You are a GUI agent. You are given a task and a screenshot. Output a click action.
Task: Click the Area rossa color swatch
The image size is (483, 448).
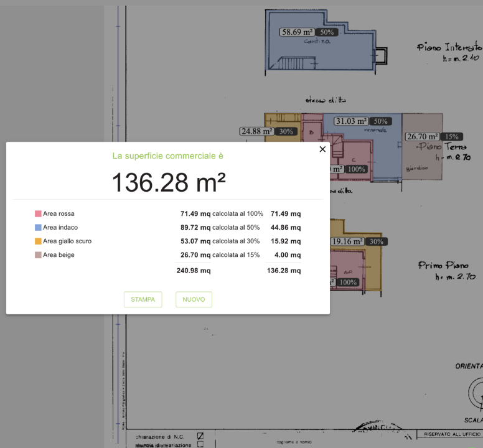point(38,213)
